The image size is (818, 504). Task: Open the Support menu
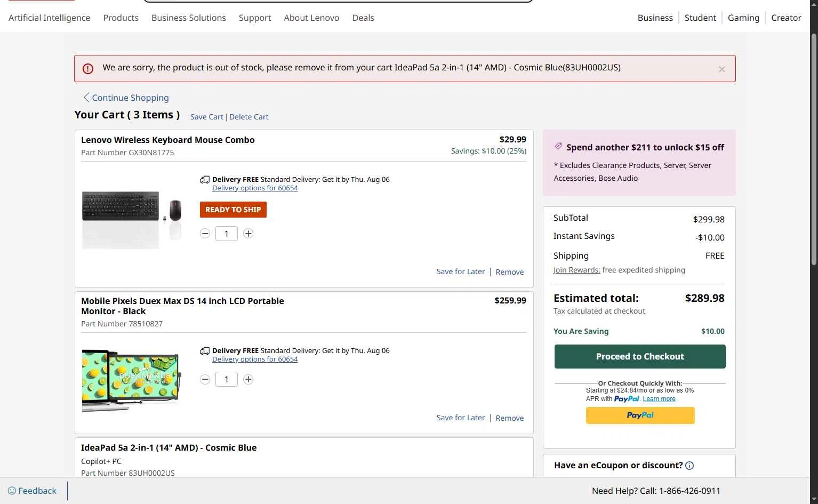pos(255,18)
